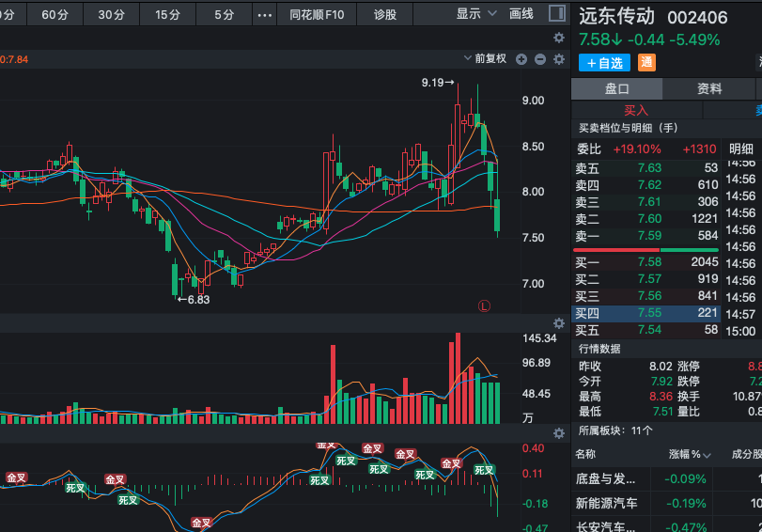Select highlighted 买四 row at 7.55
Screen dimensions: 762x532
(x=646, y=313)
